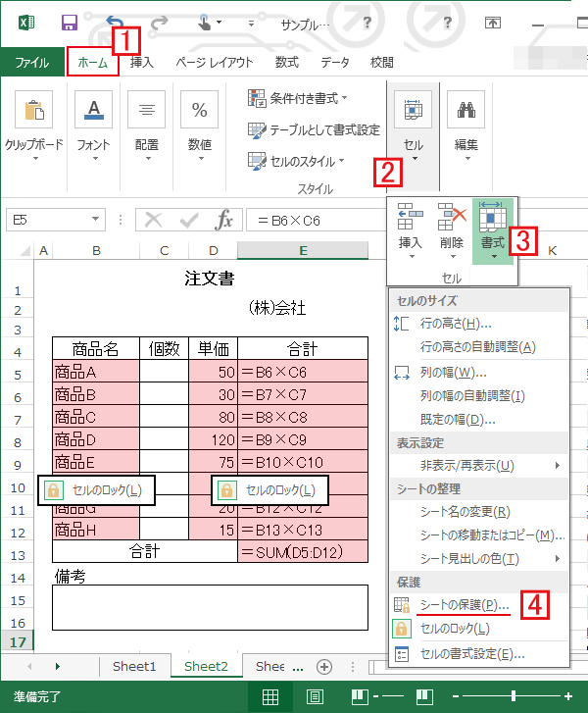Go to previous sheet with left arrow
Viewport: 588px width, 713px height.
[29, 666]
